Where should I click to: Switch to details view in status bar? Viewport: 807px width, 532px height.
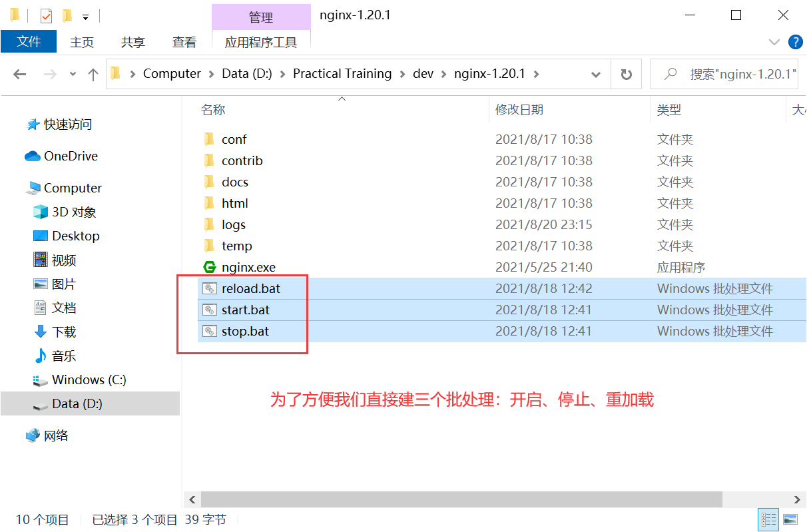[768, 519]
